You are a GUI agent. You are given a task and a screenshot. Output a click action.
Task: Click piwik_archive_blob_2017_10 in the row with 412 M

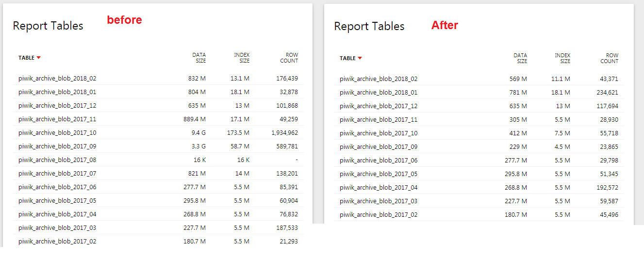[379, 133]
